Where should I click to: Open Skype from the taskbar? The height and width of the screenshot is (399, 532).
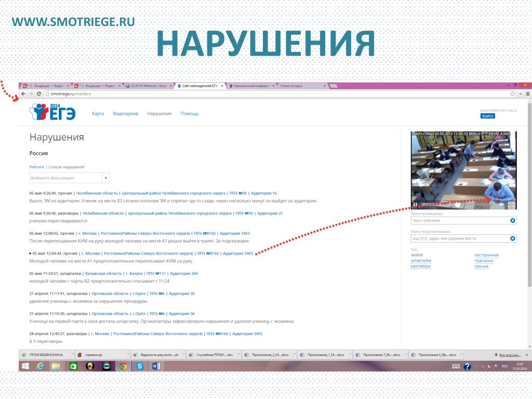click(x=139, y=366)
